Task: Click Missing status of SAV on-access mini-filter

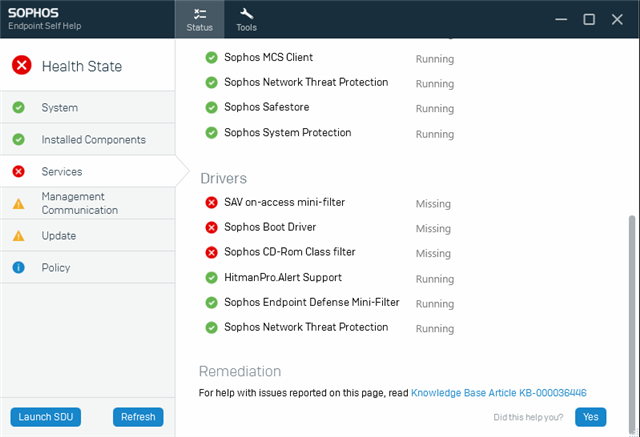Action: (433, 204)
